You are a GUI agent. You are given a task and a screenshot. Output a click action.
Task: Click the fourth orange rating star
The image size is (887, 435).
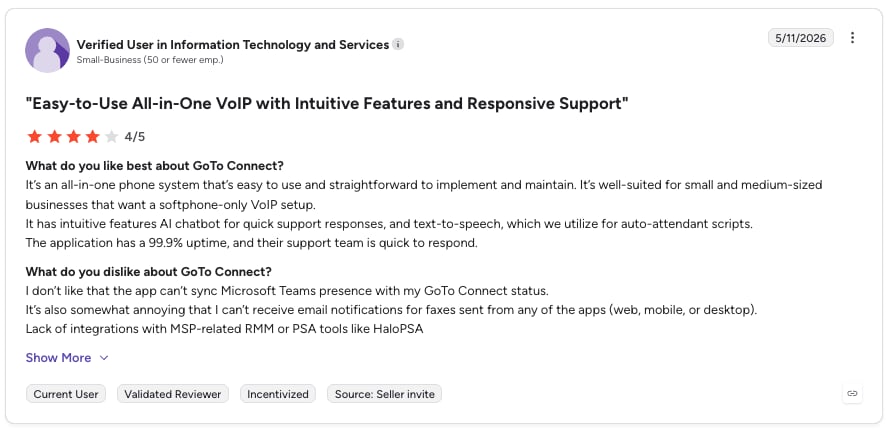pos(93,136)
